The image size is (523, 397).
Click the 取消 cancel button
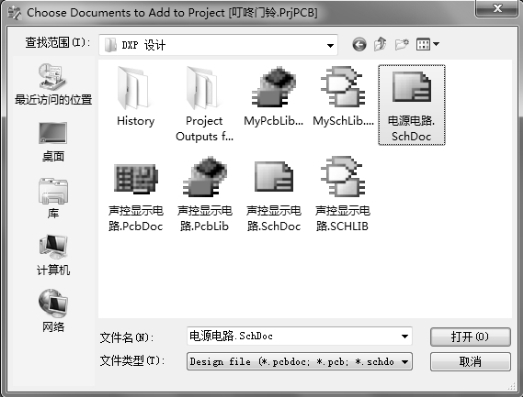pyautogui.click(x=470, y=362)
